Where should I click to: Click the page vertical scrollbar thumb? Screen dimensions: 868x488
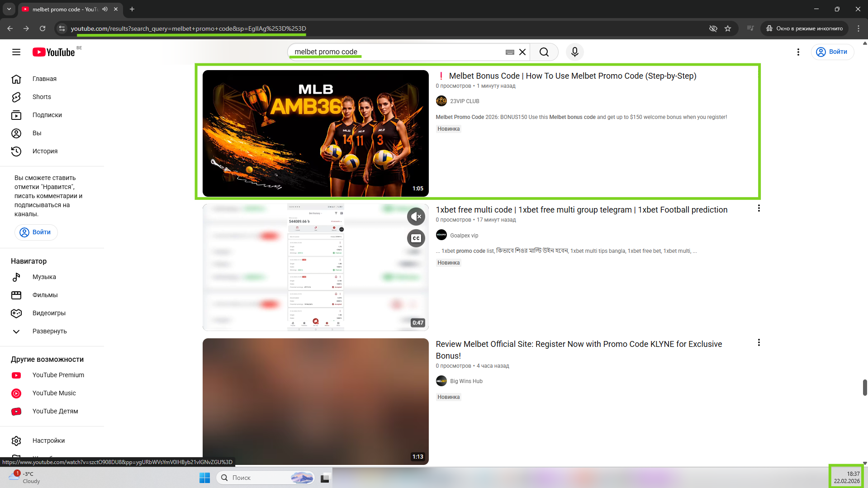pos(865,388)
